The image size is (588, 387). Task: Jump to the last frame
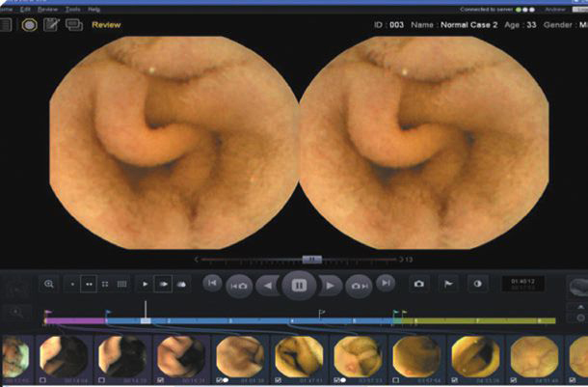tap(386, 284)
